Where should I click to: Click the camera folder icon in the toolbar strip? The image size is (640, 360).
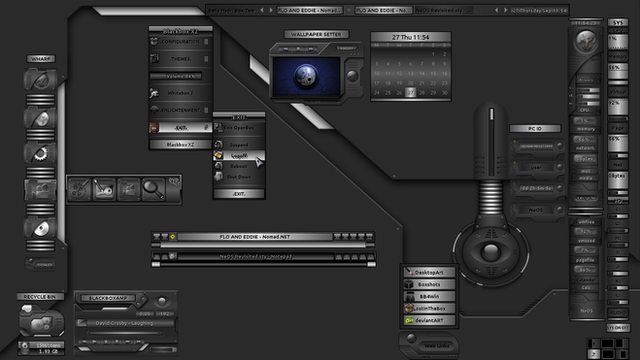click(129, 189)
